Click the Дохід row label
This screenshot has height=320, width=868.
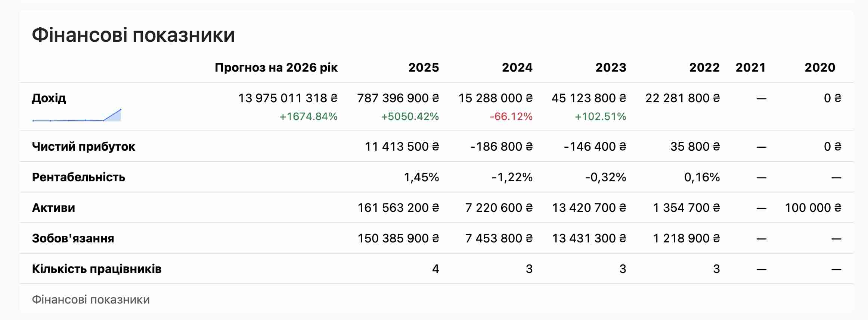coord(49,98)
